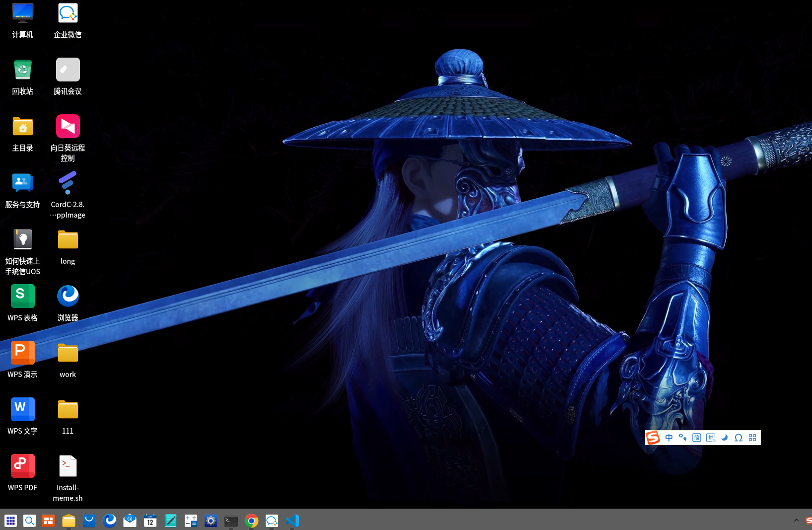Image resolution: width=812 pixels, height=530 pixels.
Task: Open the text editor taskbar icon
Action: (x=170, y=521)
